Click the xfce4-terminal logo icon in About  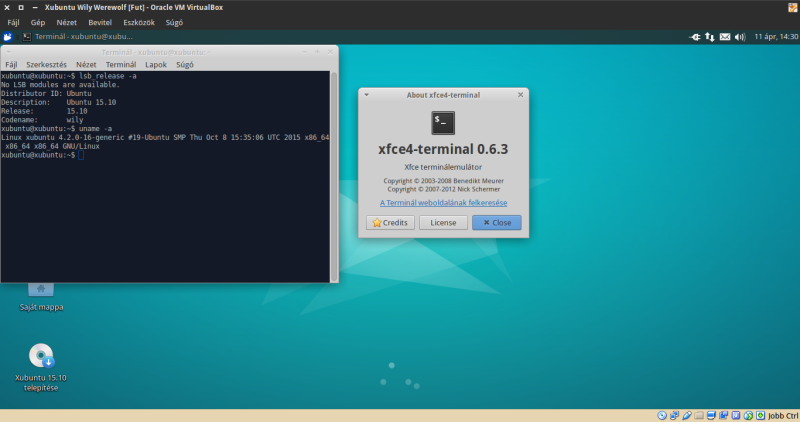(x=443, y=123)
